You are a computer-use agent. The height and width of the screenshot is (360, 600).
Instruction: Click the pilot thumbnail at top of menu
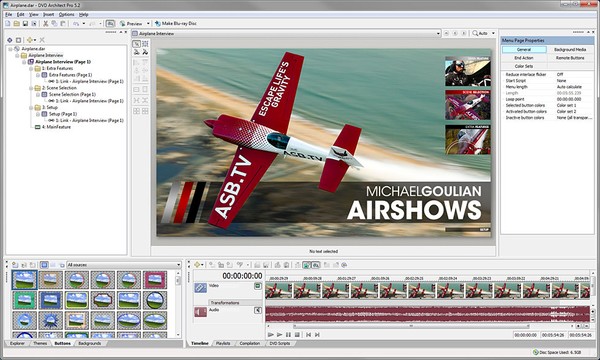(x=467, y=72)
